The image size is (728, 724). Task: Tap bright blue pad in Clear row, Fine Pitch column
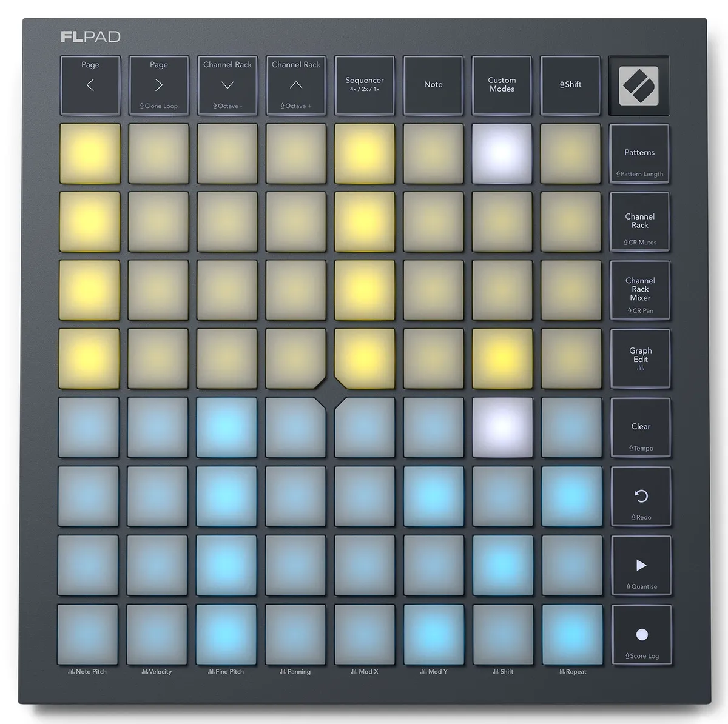coord(226,427)
